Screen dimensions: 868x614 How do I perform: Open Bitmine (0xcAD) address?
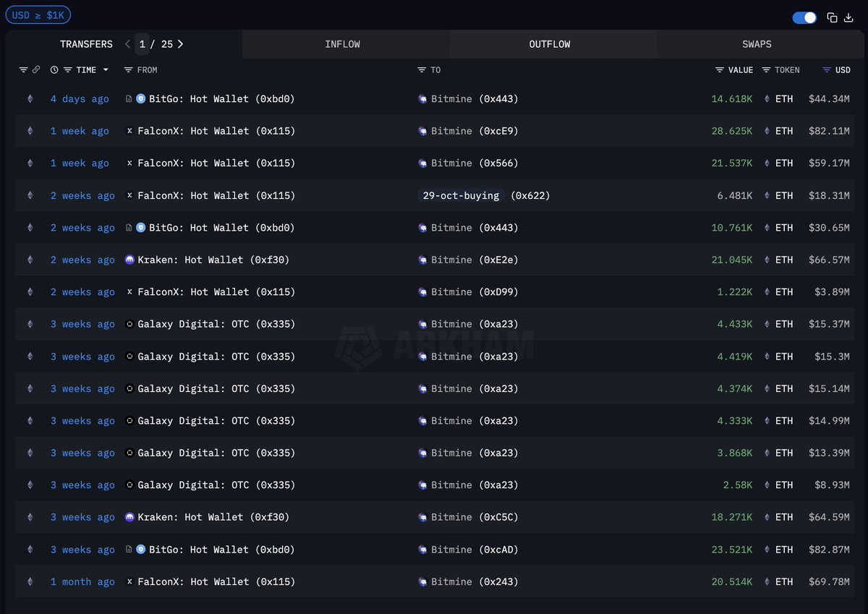[475, 550]
